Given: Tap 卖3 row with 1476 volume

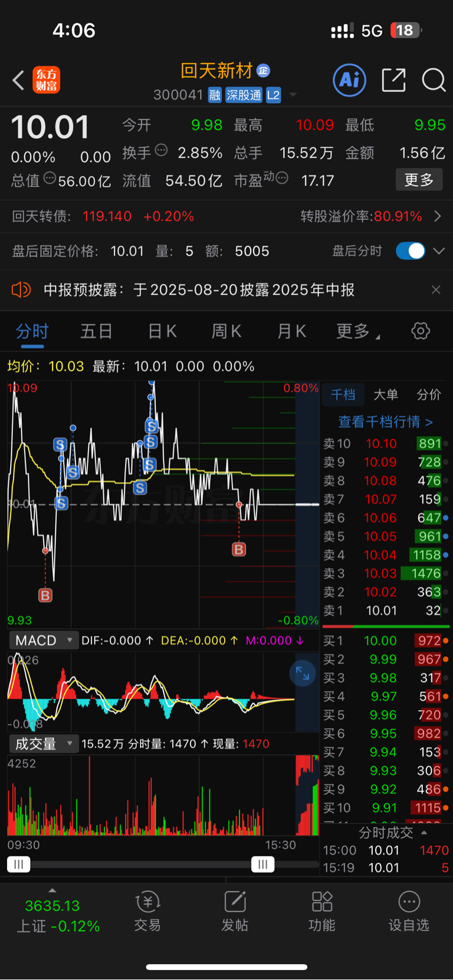Looking at the screenshot, I should tap(386, 573).
